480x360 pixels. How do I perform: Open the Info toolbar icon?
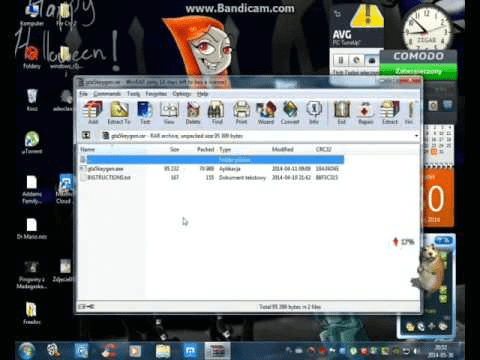[x=314, y=113]
